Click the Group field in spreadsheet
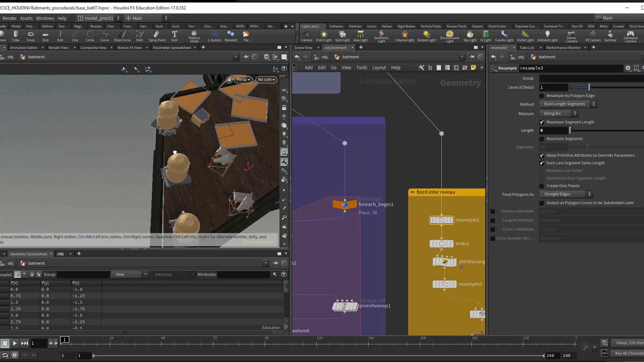This screenshot has width=644, height=362. [83, 275]
